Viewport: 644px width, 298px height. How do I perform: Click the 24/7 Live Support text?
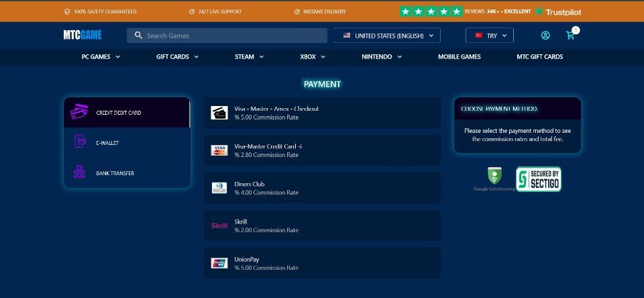click(x=220, y=11)
